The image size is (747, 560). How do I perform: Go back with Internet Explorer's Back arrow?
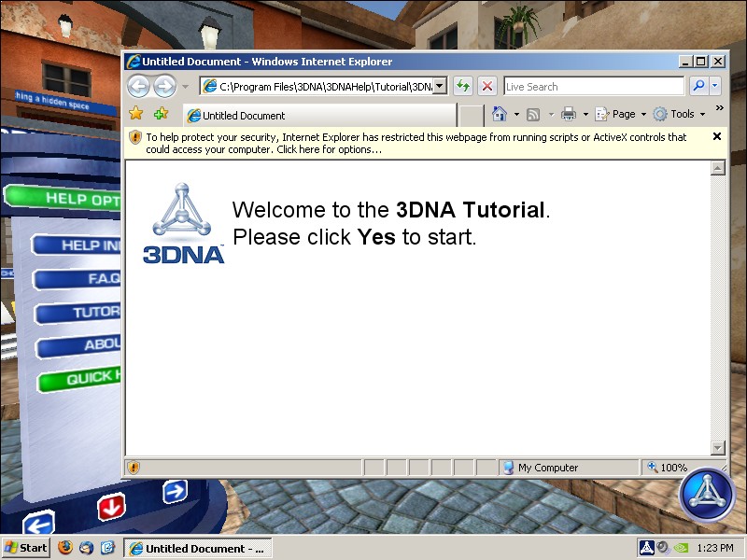tap(138, 87)
